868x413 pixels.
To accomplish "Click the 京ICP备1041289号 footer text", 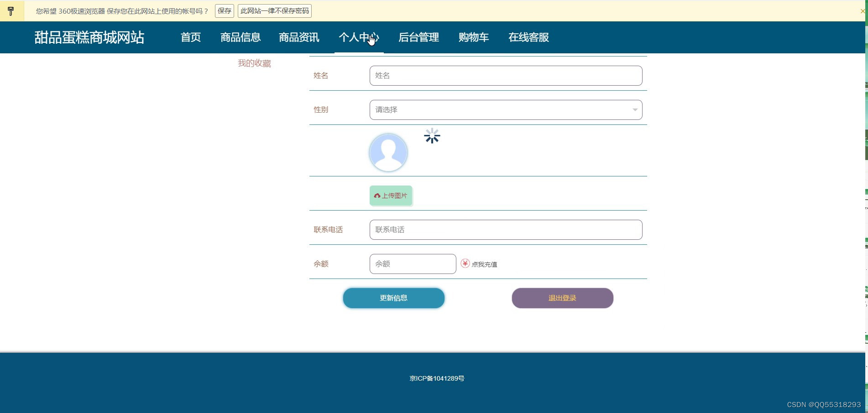I will coord(437,378).
